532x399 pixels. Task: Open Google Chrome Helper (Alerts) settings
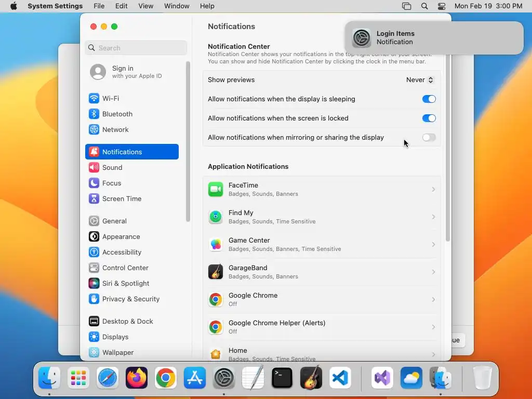[322, 327]
